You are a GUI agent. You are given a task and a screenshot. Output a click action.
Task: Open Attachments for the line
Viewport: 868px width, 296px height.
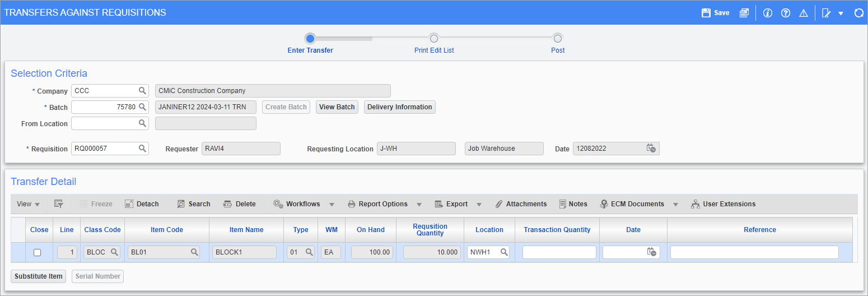(x=521, y=204)
